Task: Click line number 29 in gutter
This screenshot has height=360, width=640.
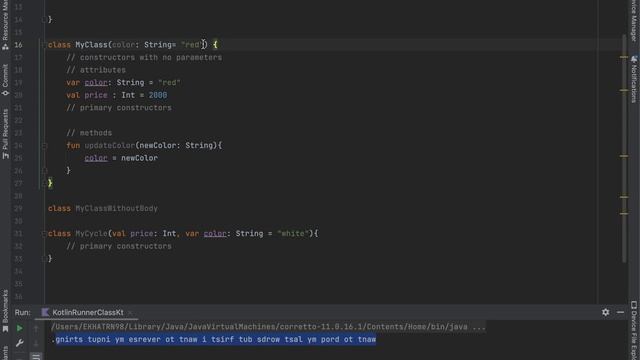Action: pyautogui.click(x=18, y=209)
